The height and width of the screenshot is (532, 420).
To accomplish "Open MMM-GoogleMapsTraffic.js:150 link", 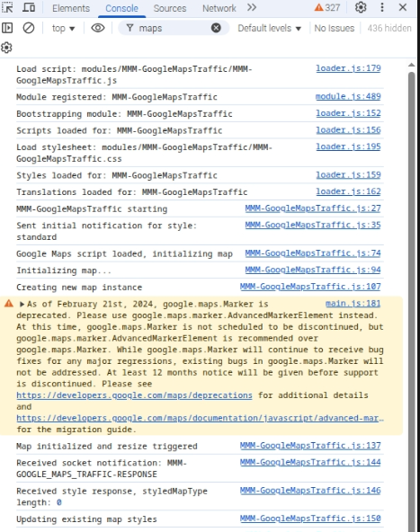I will 310,519.
